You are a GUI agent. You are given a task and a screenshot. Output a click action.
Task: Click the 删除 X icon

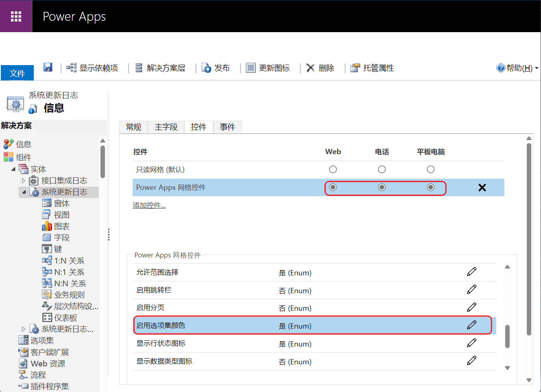click(x=310, y=68)
